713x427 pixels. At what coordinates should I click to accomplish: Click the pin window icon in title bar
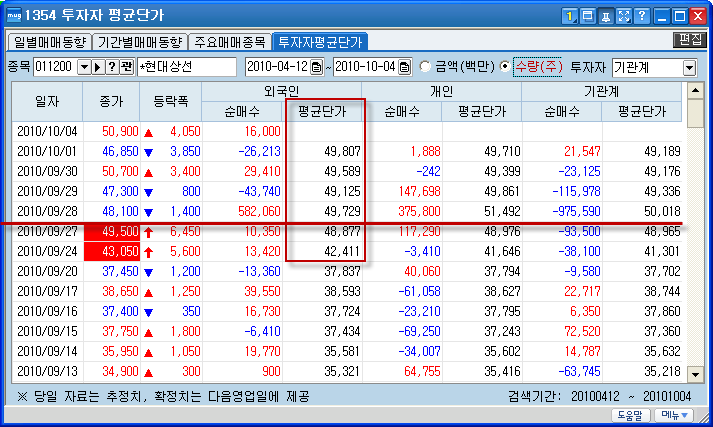click(605, 16)
